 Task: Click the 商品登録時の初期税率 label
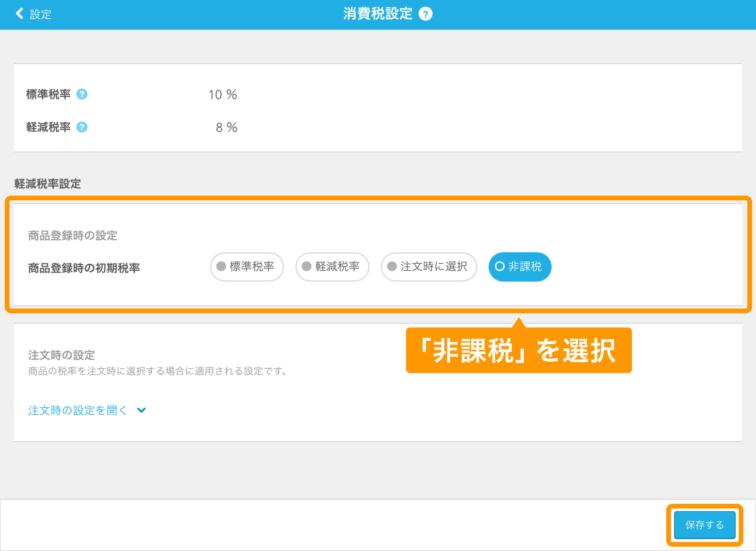[x=84, y=268]
